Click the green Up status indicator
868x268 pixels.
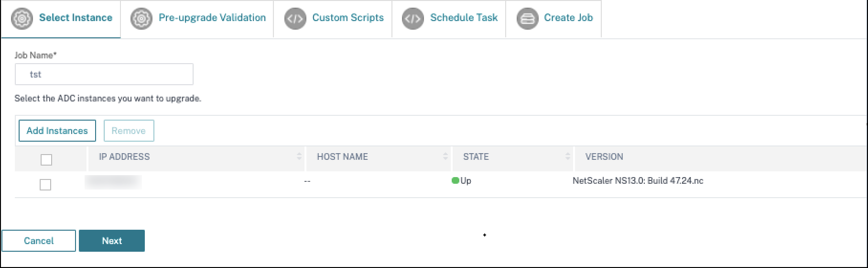coord(456,180)
